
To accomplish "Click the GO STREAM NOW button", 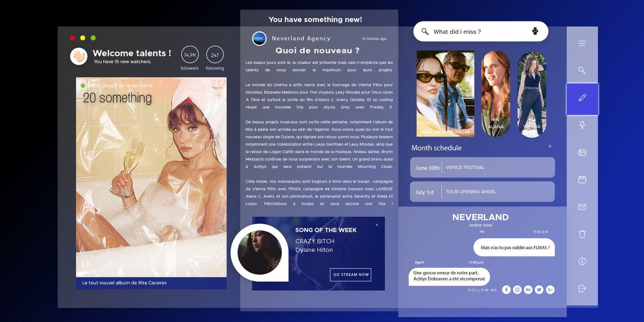I will tap(350, 274).
